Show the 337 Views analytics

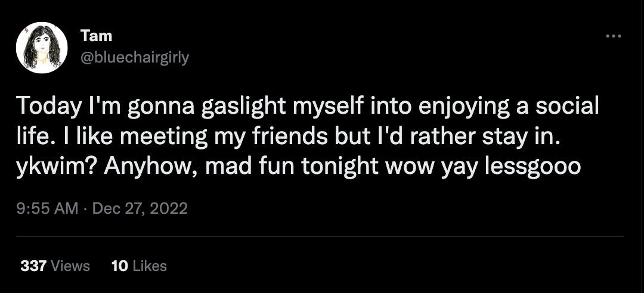click(55, 266)
